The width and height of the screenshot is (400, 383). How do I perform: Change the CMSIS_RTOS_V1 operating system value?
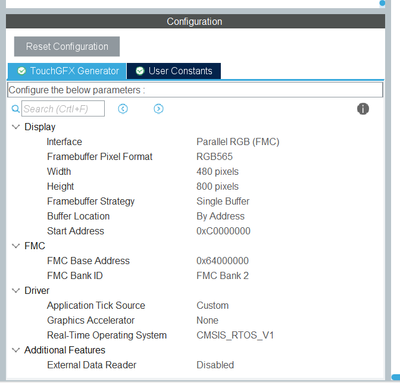pyautogui.click(x=235, y=335)
